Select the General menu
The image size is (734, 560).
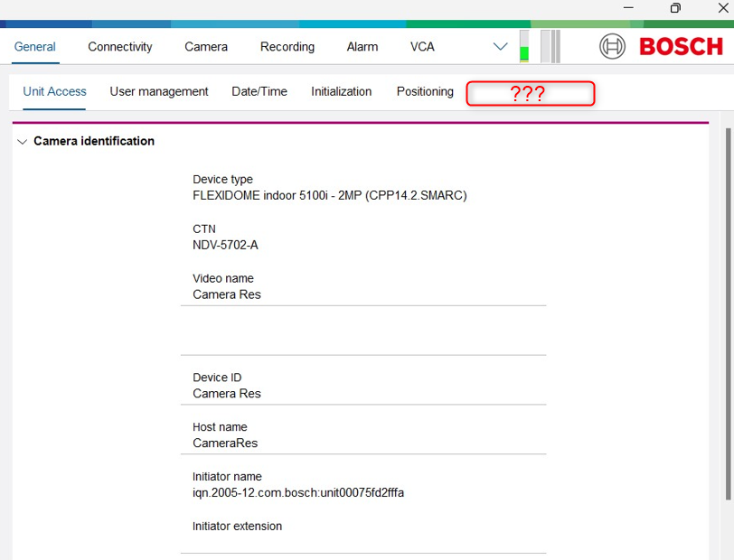pyautogui.click(x=35, y=47)
